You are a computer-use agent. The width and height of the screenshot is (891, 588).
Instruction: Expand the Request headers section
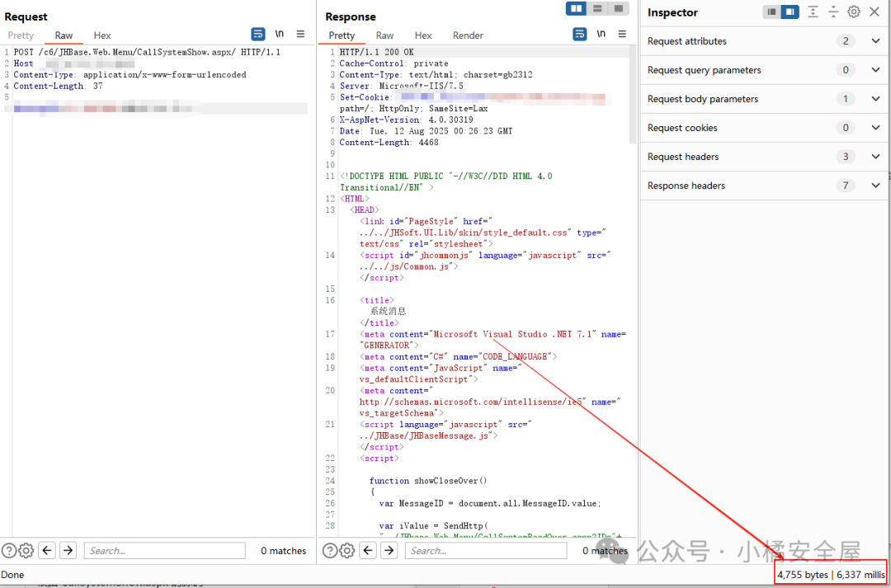click(x=875, y=157)
